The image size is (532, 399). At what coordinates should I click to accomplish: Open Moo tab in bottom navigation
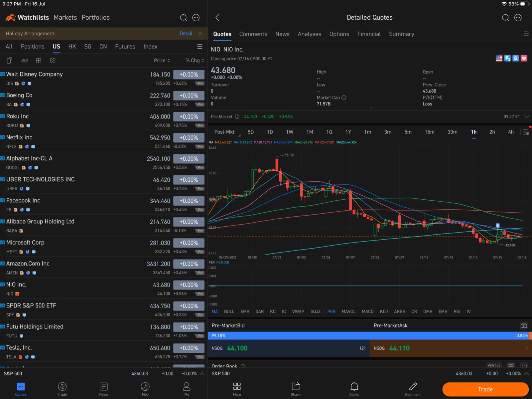click(x=145, y=389)
